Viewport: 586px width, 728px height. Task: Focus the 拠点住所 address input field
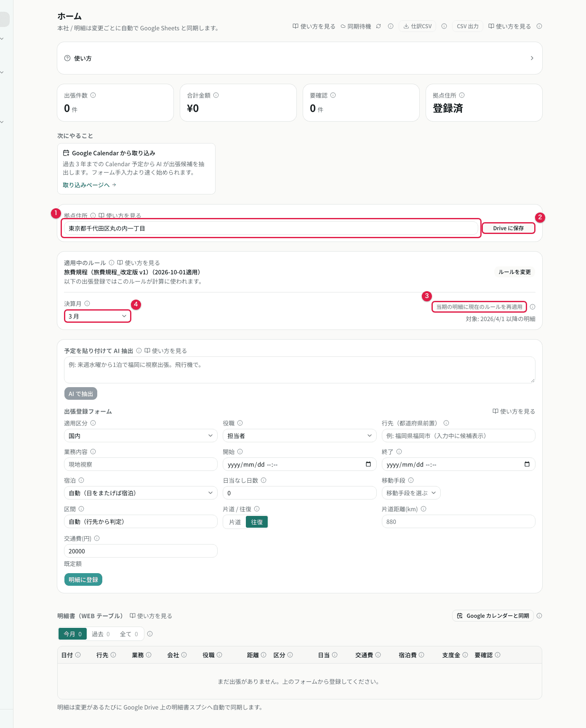coord(271,228)
